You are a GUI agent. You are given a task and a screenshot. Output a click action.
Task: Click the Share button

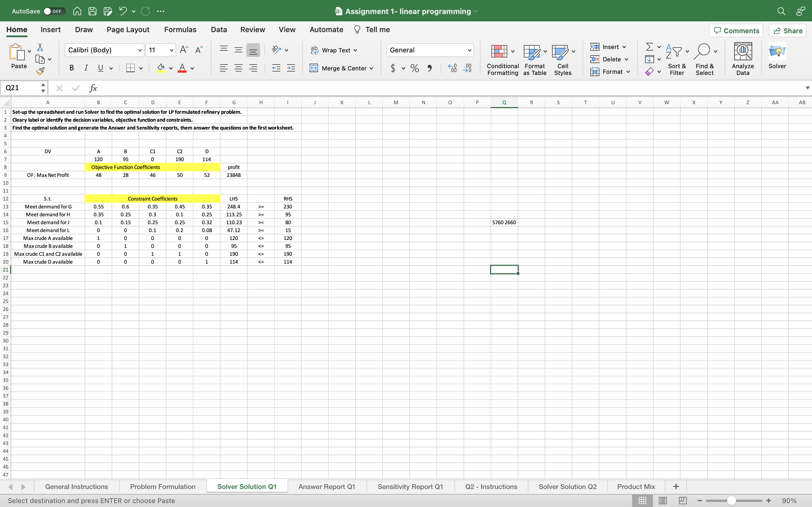tap(787, 30)
